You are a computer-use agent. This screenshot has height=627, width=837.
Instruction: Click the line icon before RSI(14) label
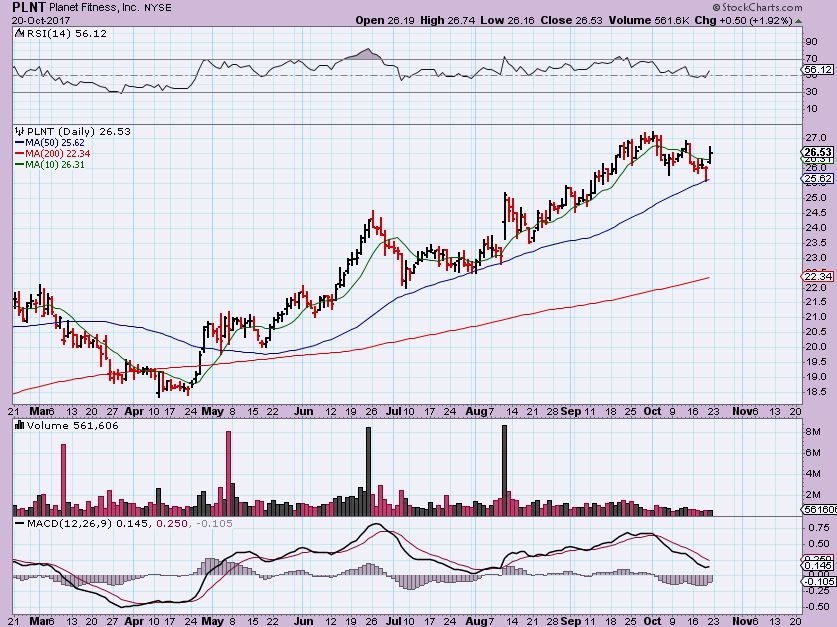point(19,33)
